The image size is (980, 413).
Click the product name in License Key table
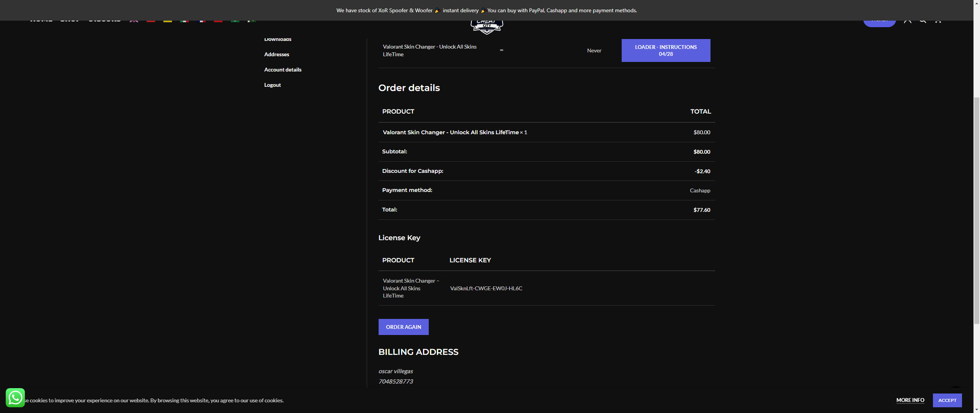click(411, 288)
